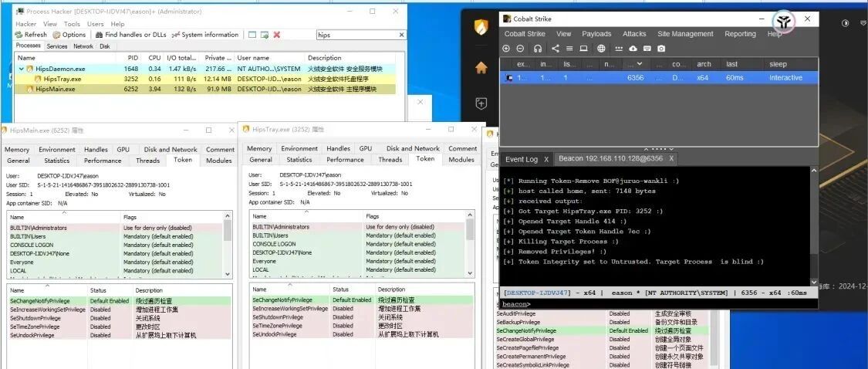Switch to the Services tab

tap(57, 46)
